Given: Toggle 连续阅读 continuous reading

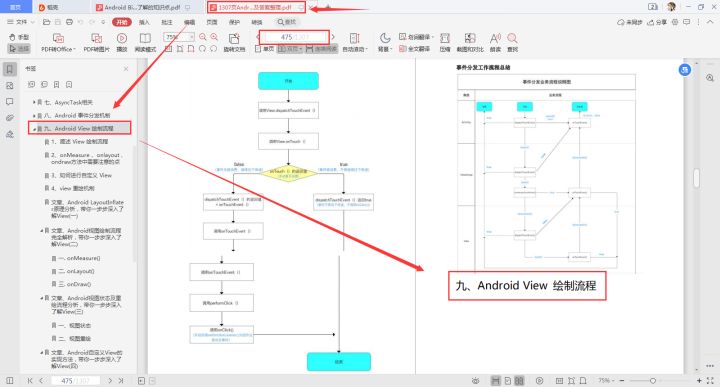Looking at the screenshot, I should [321, 49].
